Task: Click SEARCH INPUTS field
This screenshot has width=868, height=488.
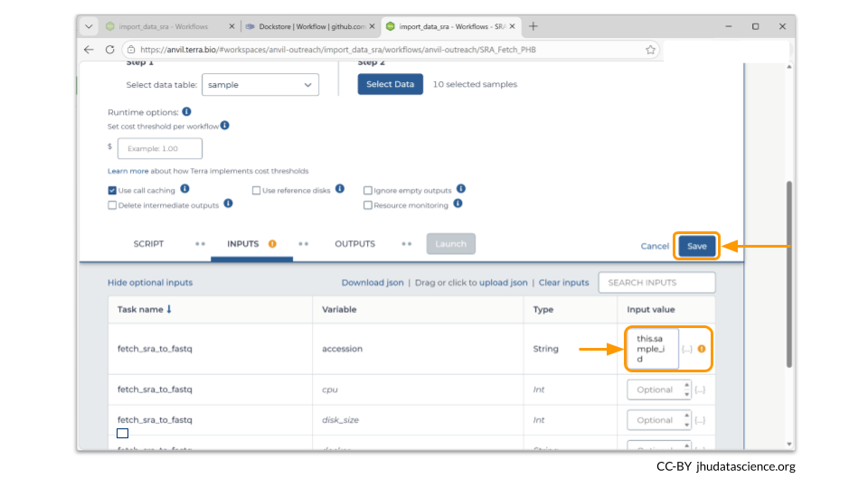Action: 656,283
